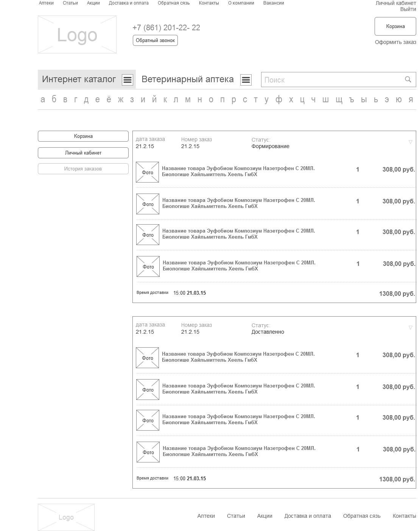Screen dimensions: 420x531
Task: Click the header Logo image
Action: (77, 34)
